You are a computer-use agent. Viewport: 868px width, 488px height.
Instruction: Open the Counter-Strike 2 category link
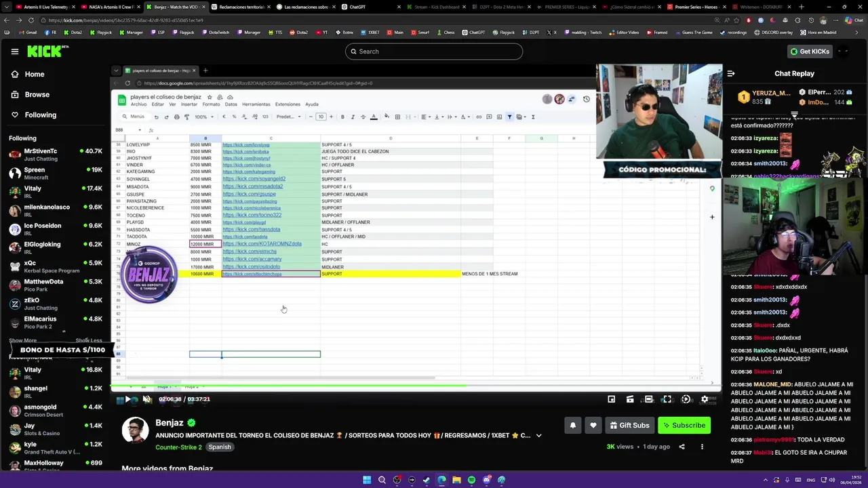pyautogui.click(x=178, y=447)
